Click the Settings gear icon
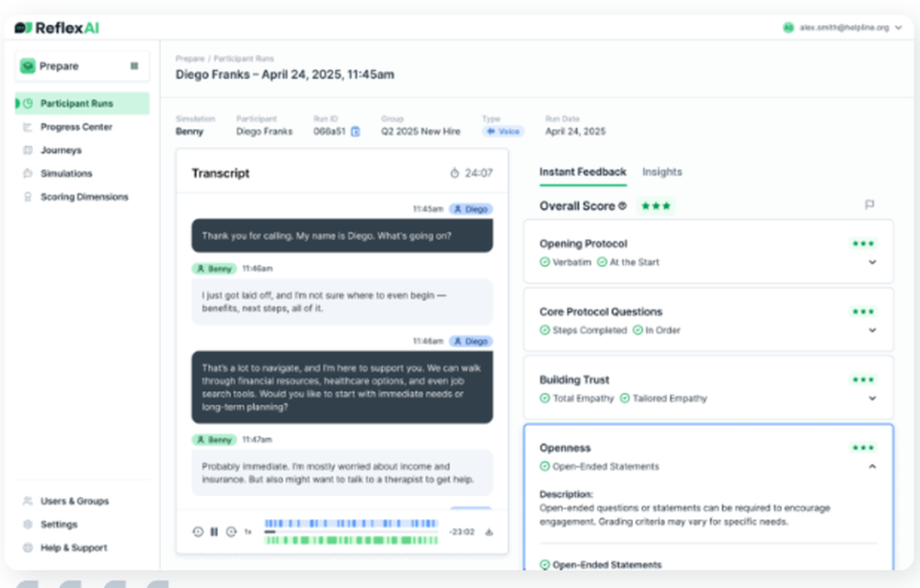Image resolution: width=920 pixels, height=588 pixels. point(28,525)
